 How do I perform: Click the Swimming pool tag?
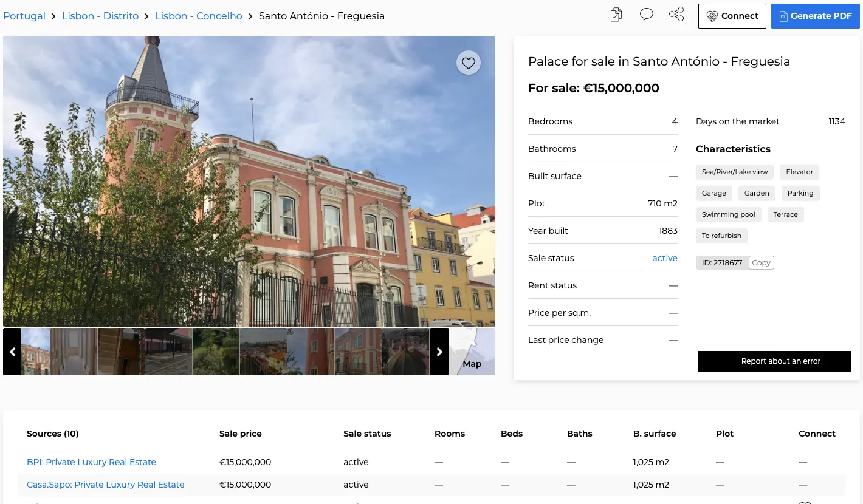(x=729, y=214)
